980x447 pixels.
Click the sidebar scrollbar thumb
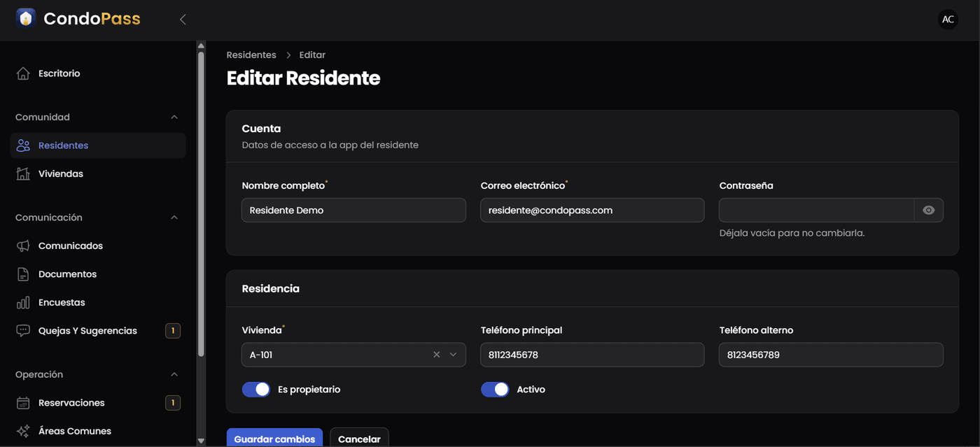pyautogui.click(x=202, y=203)
